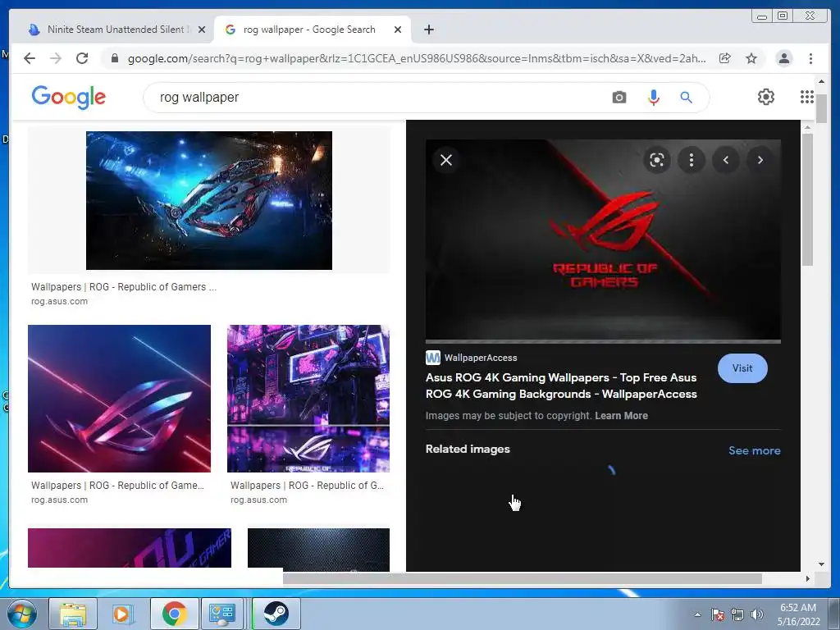This screenshot has width=840, height=630.
Task: Open a new browser tab
Action: [x=429, y=30]
